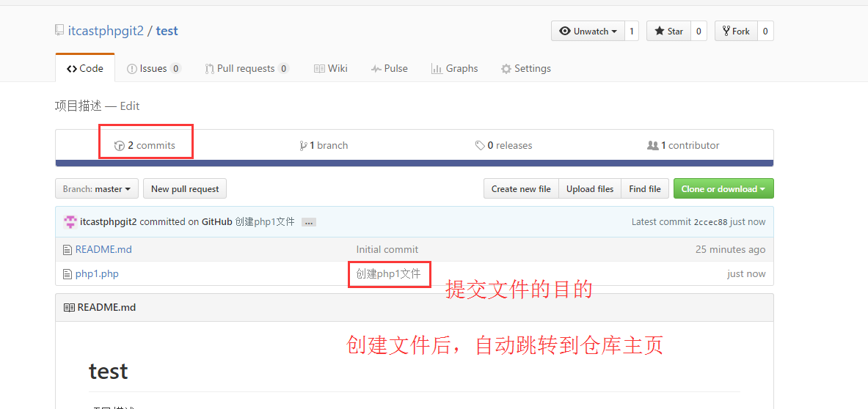868x409 pixels.
Task: Click the commits history clock icon
Action: coord(119,146)
